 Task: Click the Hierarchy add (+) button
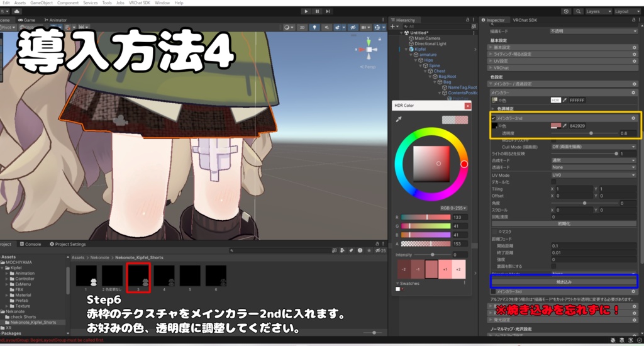click(394, 26)
